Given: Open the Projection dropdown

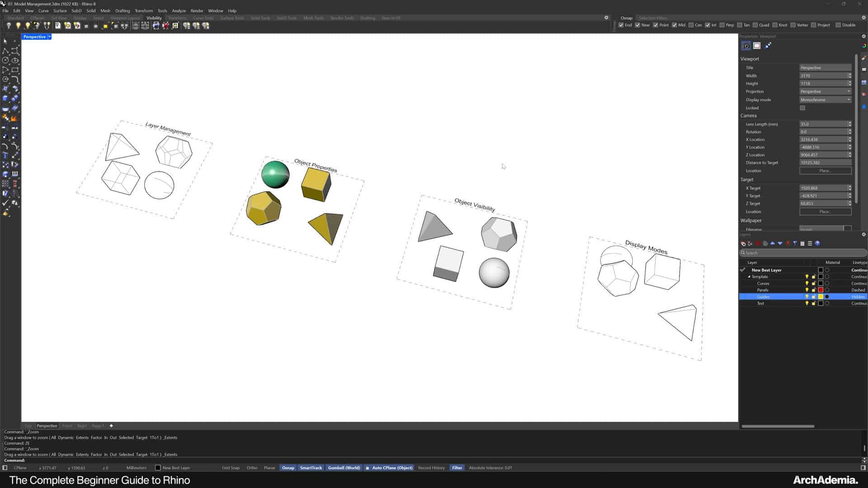Looking at the screenshot, I should tap(825, 92).
